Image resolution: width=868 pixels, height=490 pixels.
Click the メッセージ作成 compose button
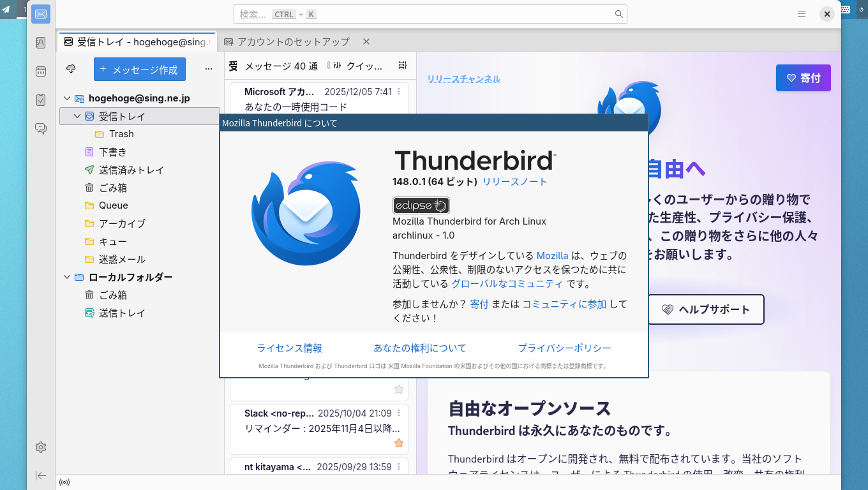click(x=140, y=70)
